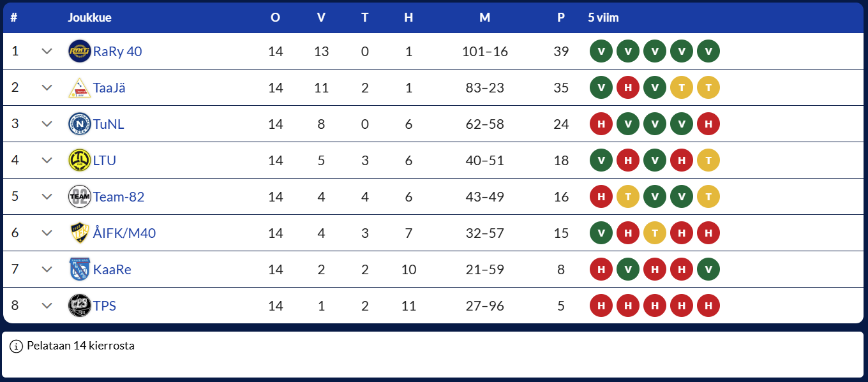
Task: Click the TaaJä team logo
Action: [x=80, y=87]
